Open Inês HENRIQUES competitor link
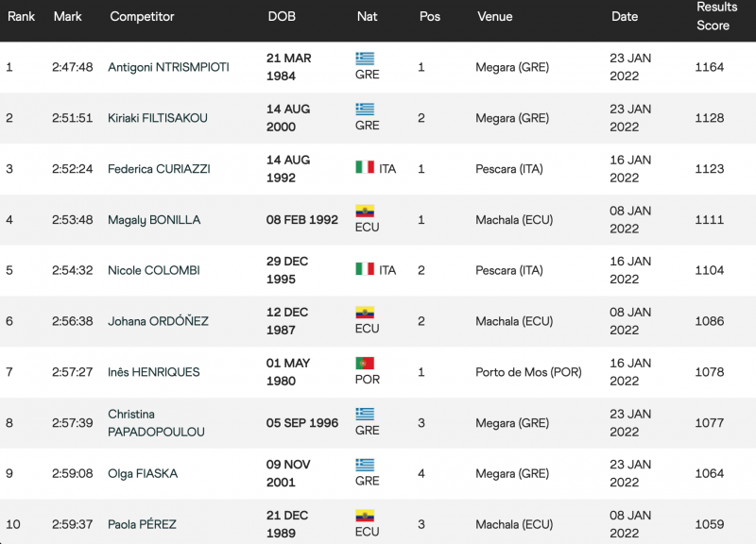 [153, 372]
